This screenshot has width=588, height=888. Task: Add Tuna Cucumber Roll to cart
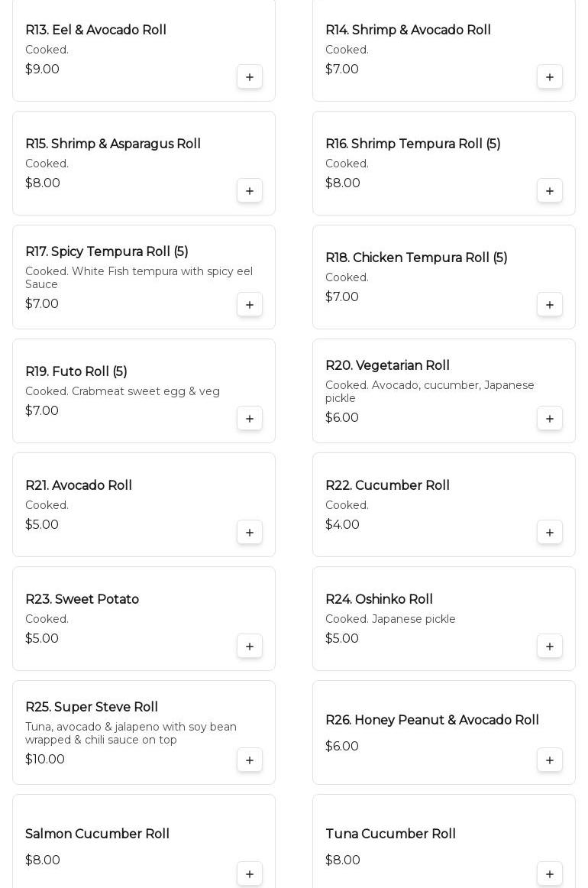550,874
